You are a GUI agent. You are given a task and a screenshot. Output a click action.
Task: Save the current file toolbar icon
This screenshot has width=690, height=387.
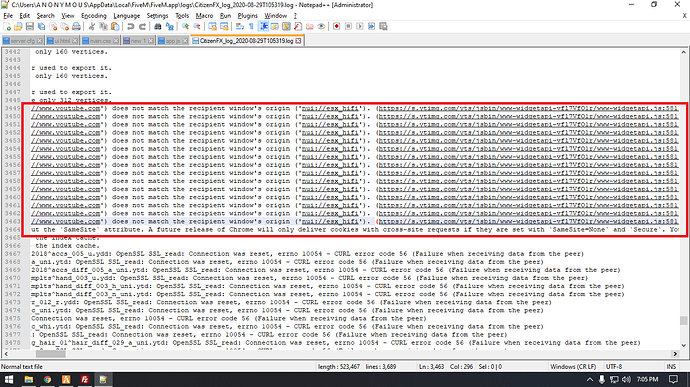pyautogui.click(x=29, y=26)
